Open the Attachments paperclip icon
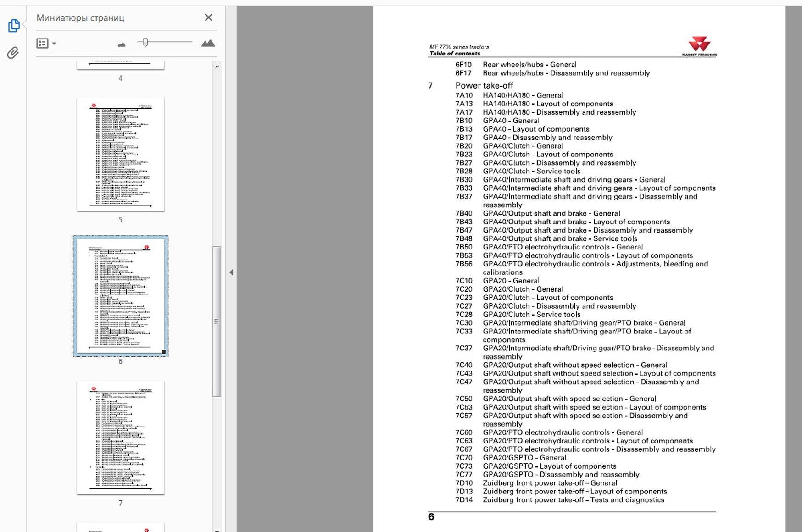This screenshot has width=802, height=532. tap(13, 53)
